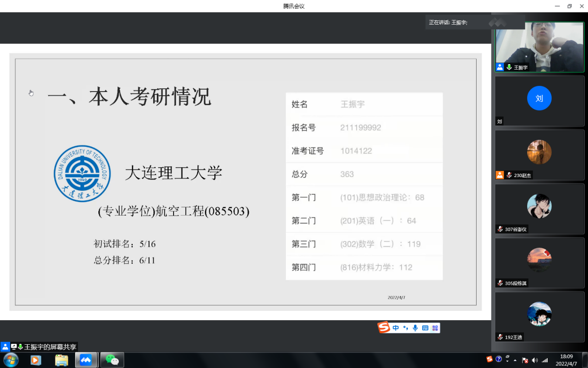This screenshot has width=588, height=368.
Task: Open Sogou IME toolbox grid icon
Action: pyautogui.click(x=435, y=328)
